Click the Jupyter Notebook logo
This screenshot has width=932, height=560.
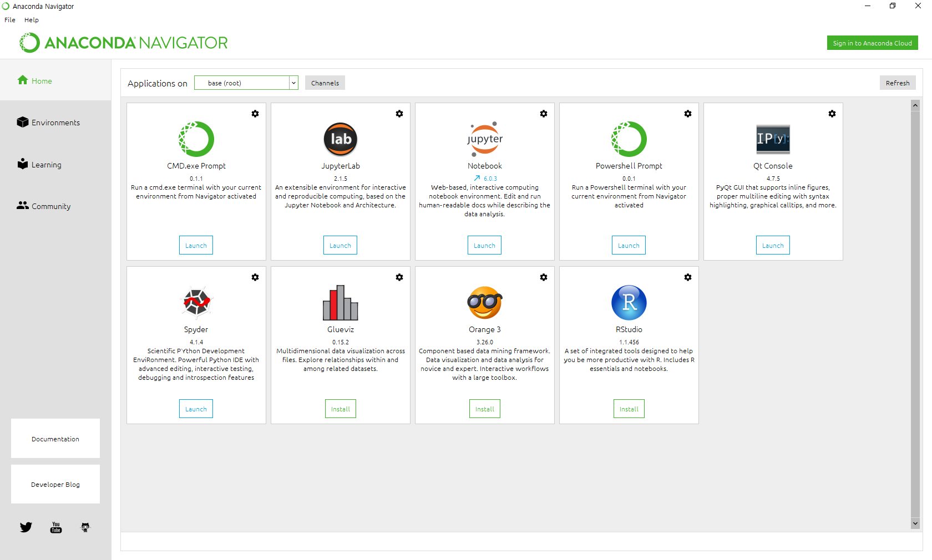click(485, 139)
